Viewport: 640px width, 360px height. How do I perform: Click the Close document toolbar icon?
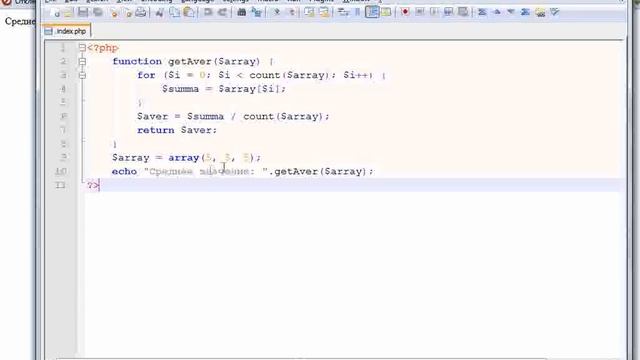114,12
